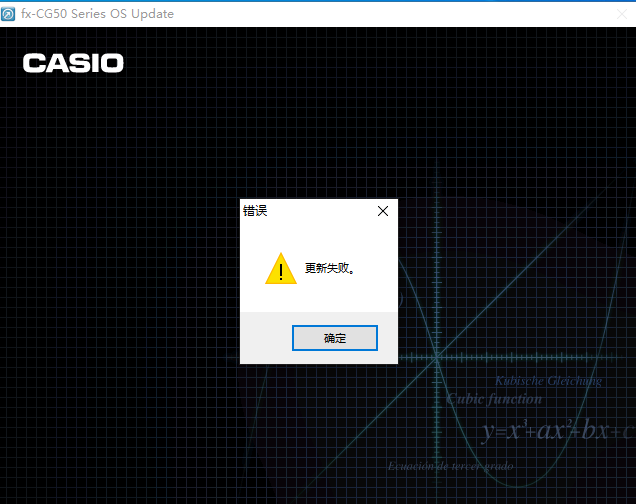
Task: Click the empty dialog title bar beside 错误
Action: (320, 211)
